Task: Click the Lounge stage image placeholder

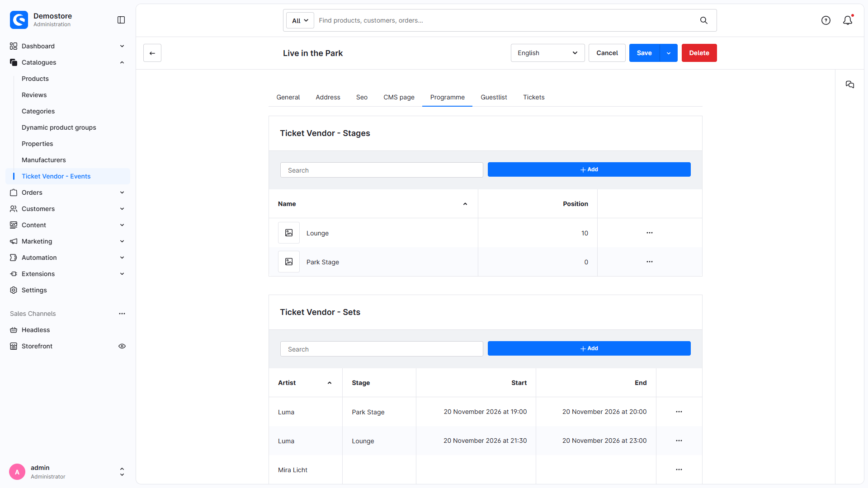Action: (x=289, y=233)
